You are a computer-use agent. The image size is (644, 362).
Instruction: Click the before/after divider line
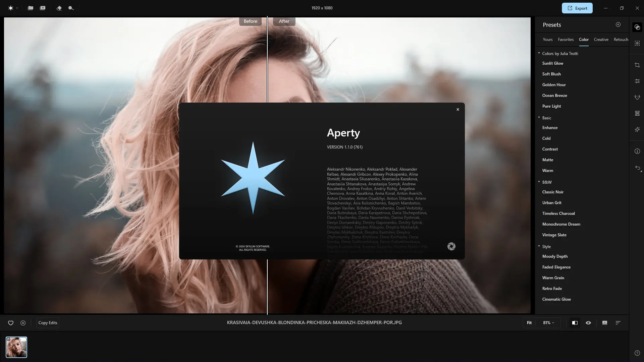click(x=267, y=67)
